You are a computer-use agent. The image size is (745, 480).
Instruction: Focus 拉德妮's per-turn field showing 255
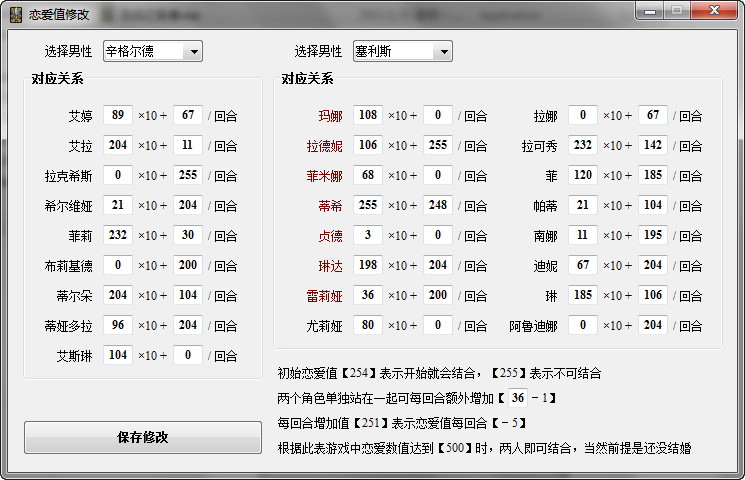point(437,146)
